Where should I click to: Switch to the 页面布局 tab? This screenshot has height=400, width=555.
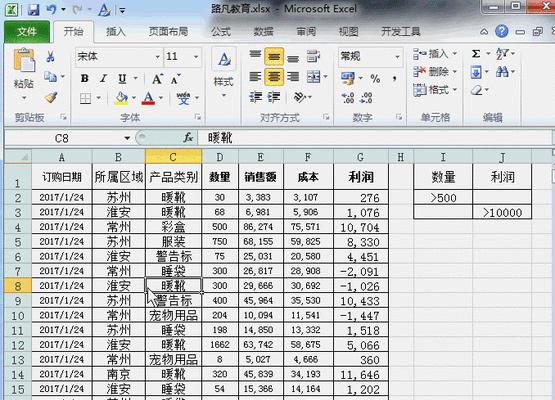168,32
